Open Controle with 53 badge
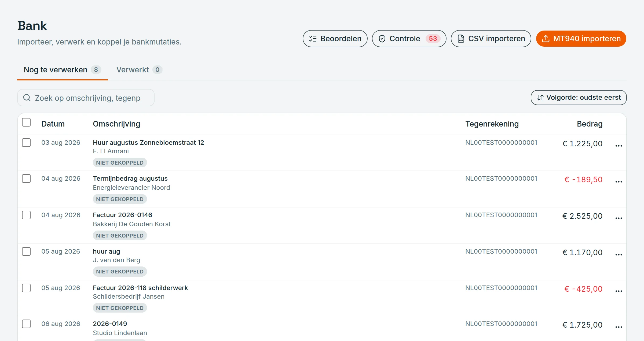Image resolution: width=644 pixels, height=341 pixels. click(x=409, y=39)
